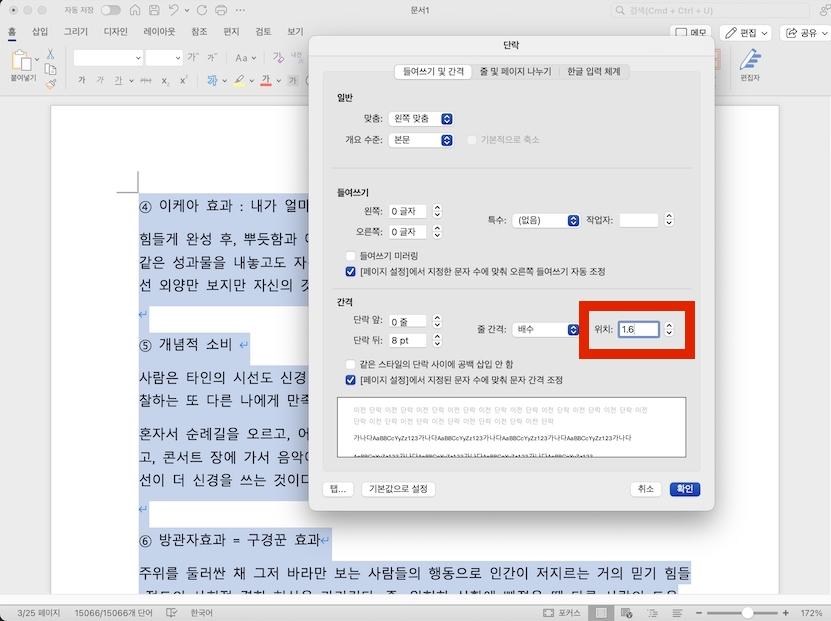Switch to 한글 입력 체계 tab
Image resolution: width=831 pixels, height=621 pixels.
coord(594,72)
